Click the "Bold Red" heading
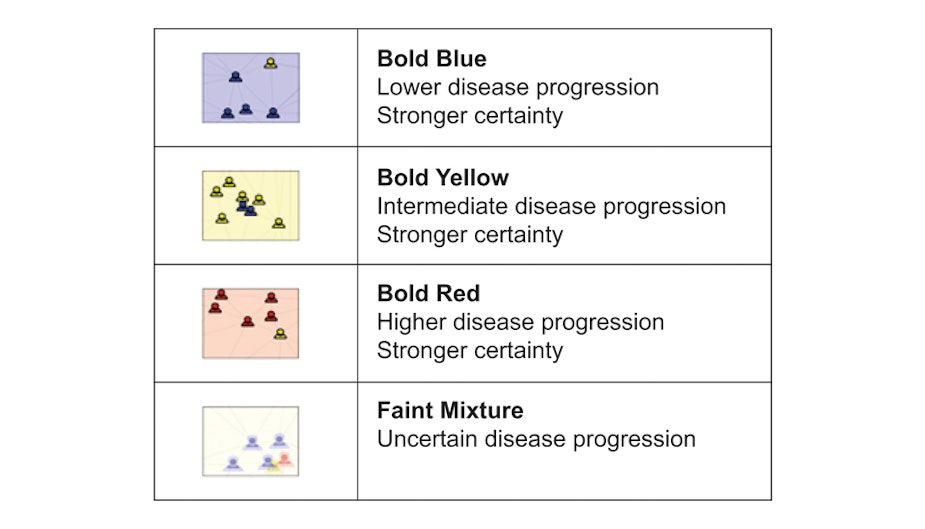 tap(428, 294)
